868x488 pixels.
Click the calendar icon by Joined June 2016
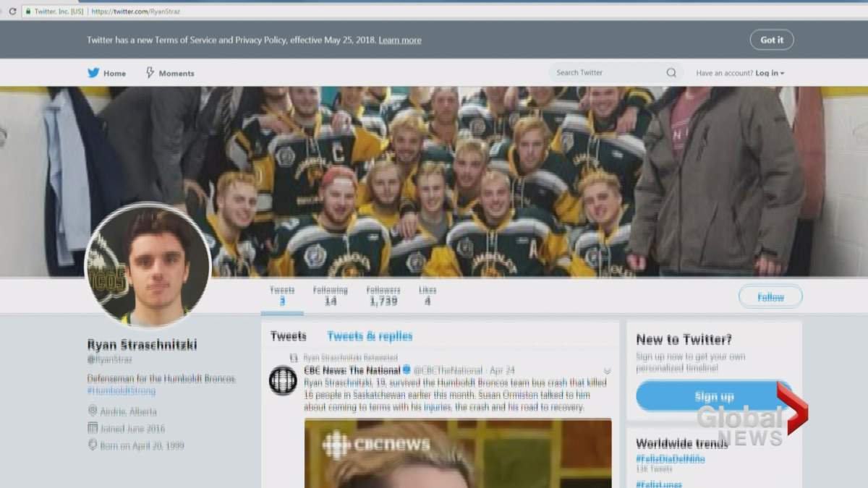(93, 428)
